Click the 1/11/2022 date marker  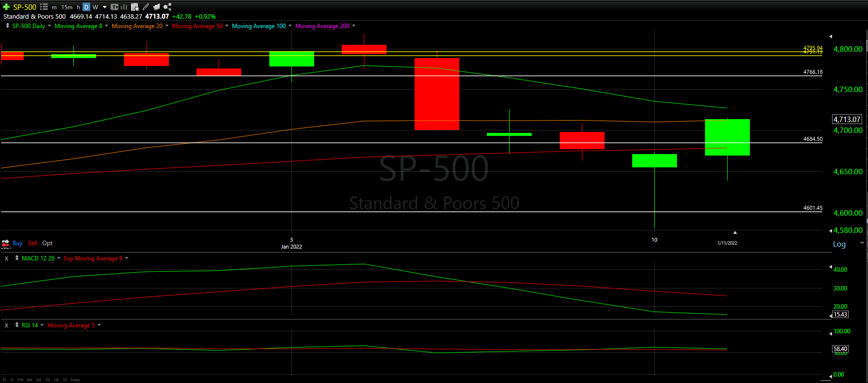tap(727, 243)
